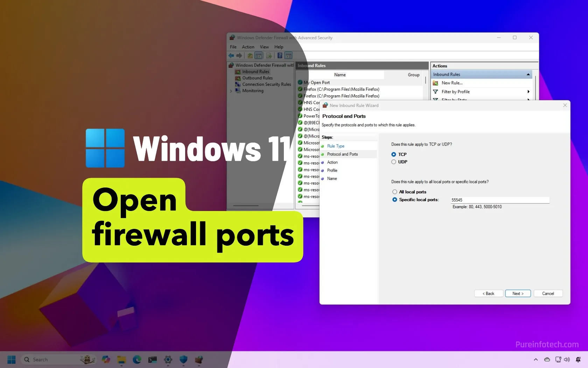The width and height of the screenshot is (588, 368).
Task: Toggle the Show/Hide Console Tree toolbar icon
Action: [x=259, y=56]
